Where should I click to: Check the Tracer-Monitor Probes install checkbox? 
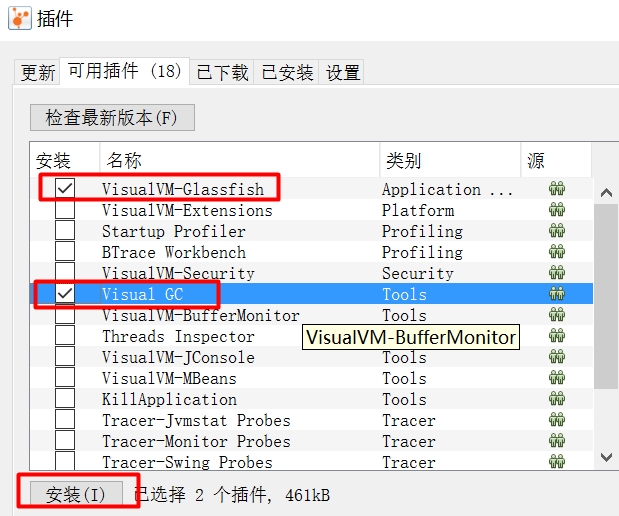(x=65, y=440)
